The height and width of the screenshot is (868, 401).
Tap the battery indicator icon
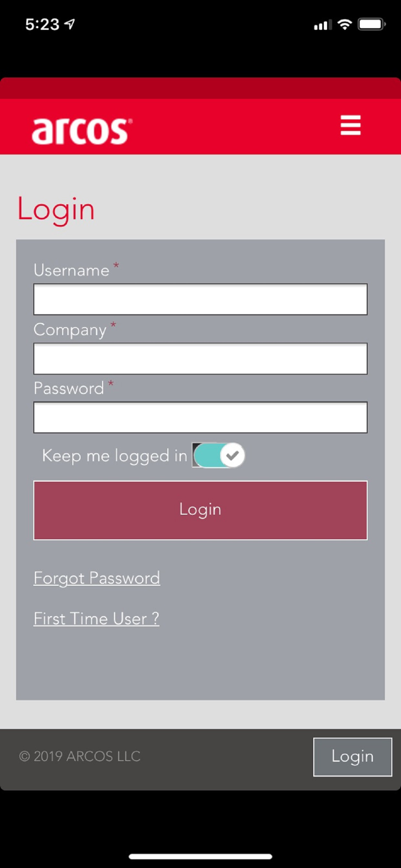tap(371, 24)
